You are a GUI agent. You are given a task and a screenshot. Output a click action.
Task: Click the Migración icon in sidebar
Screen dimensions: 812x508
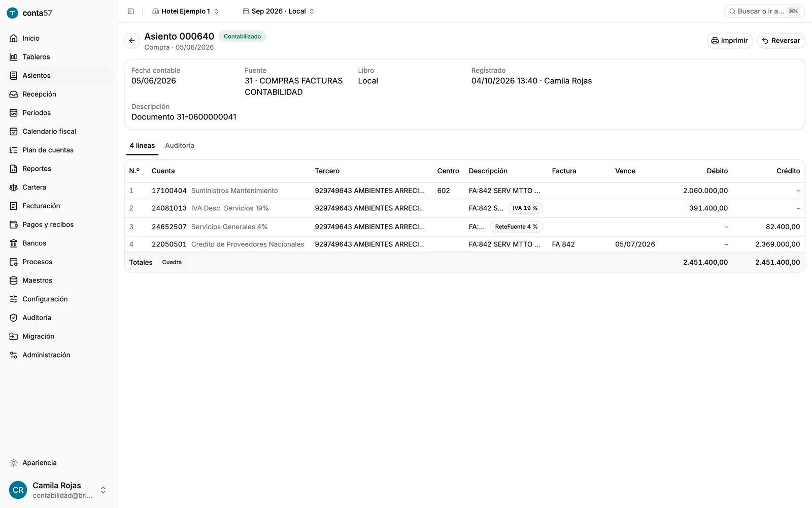[14, 336]
